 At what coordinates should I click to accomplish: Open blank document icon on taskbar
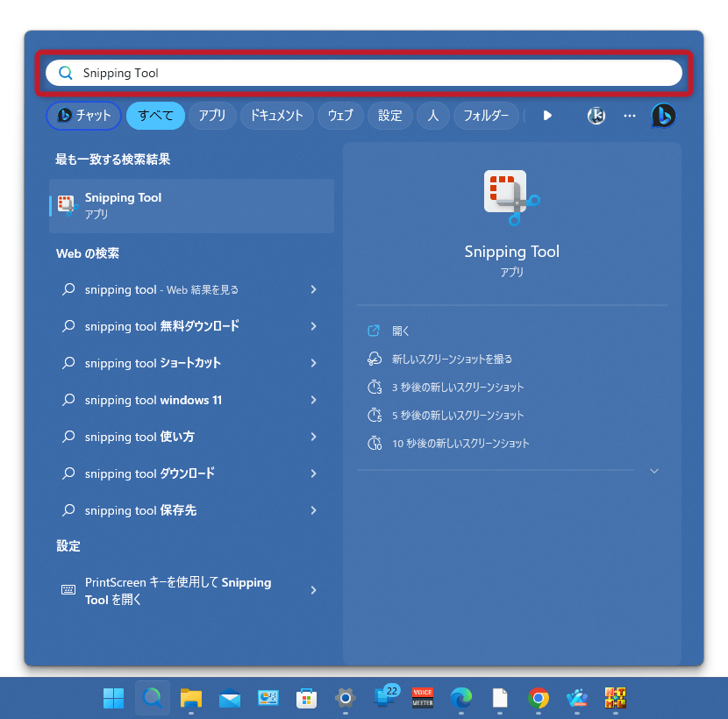point(500,698)
